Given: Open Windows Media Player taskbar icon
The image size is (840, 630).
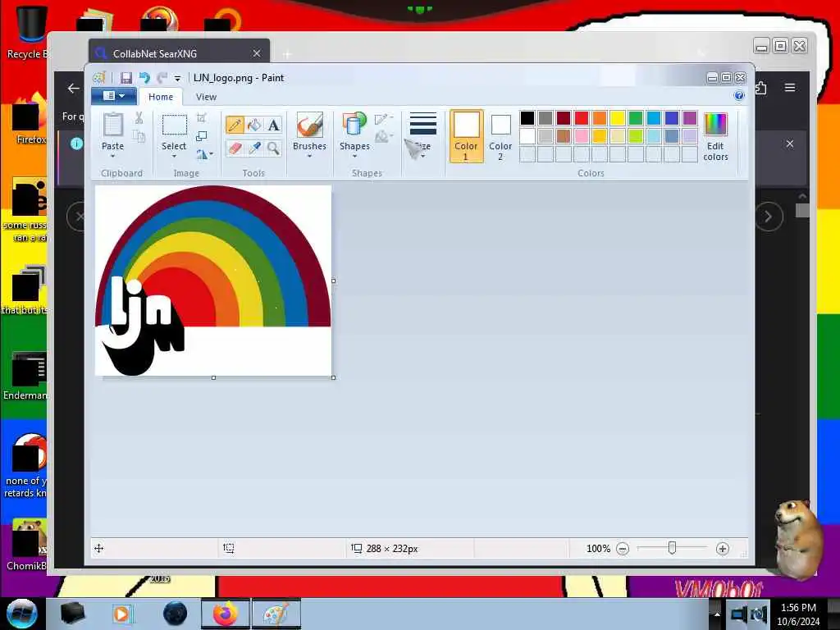Looking at the screenshot, I should click(121, 614).
